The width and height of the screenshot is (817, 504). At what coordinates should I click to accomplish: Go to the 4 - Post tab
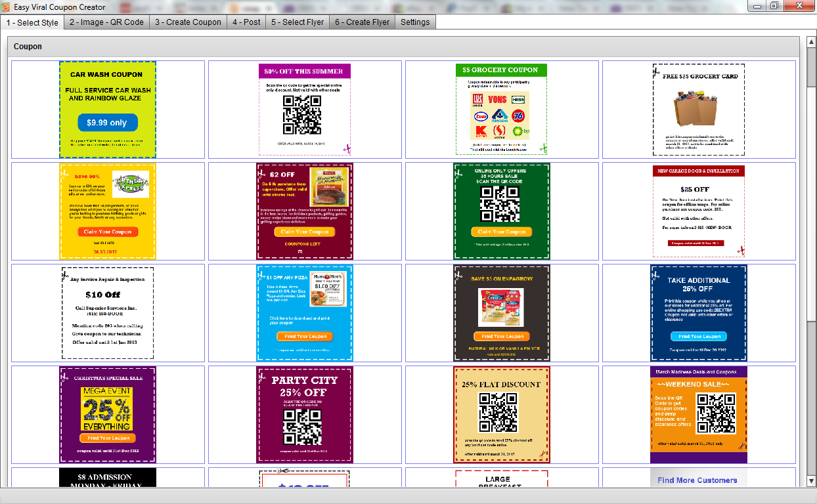coord(246,22)
